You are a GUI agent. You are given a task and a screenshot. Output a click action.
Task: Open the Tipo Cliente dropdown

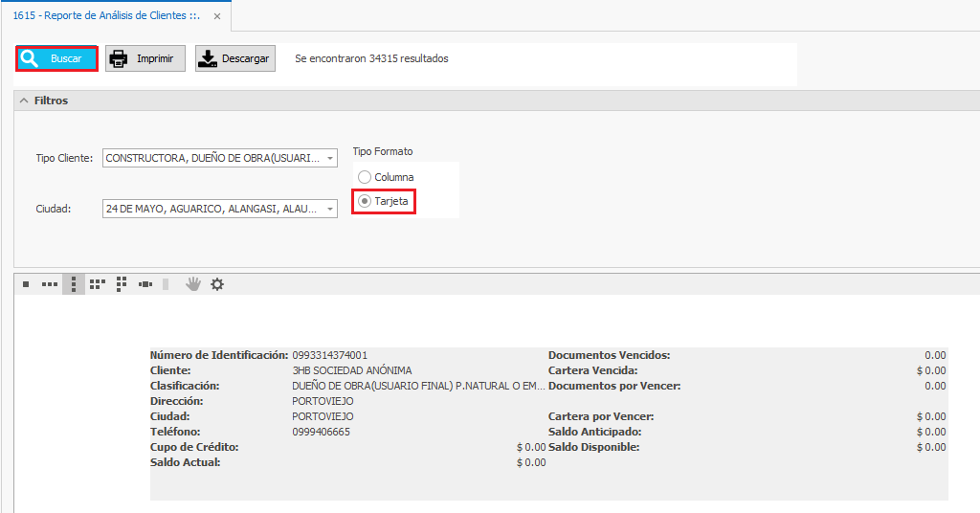point(330,158)
